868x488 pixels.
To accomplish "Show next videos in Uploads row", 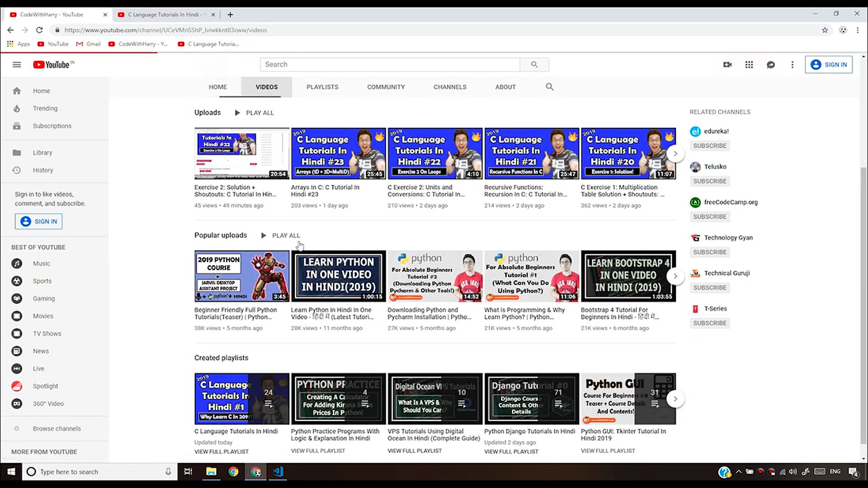I will (x=675, y=154).
